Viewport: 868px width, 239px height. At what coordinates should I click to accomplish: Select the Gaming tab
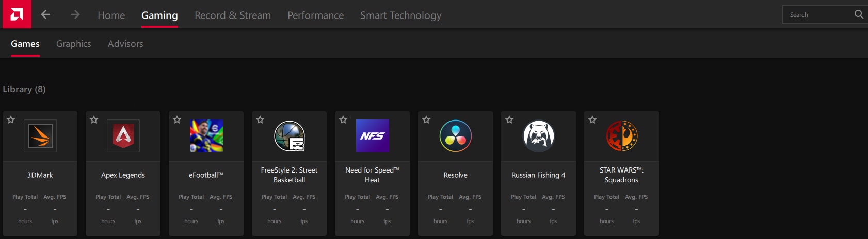[159, 15]
